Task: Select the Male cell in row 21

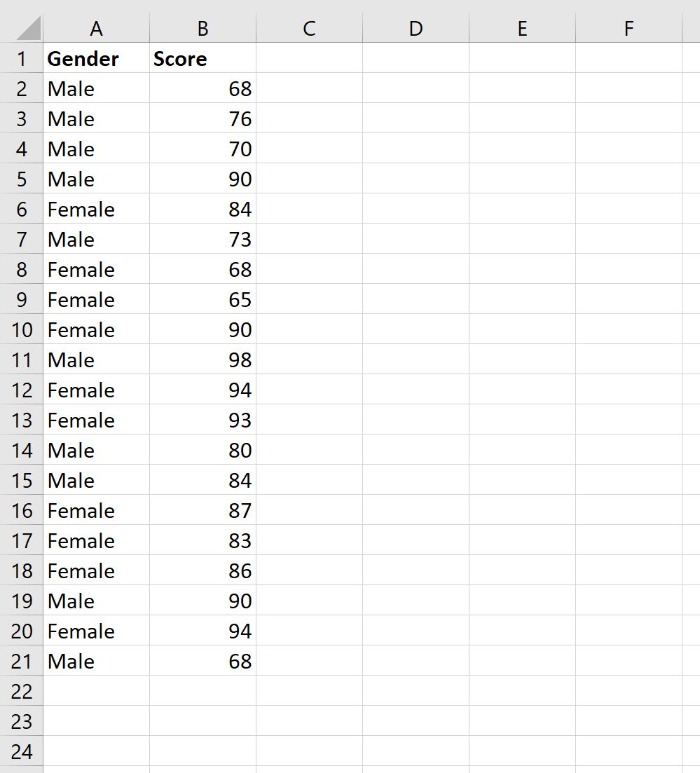Action: click(97, 661)
